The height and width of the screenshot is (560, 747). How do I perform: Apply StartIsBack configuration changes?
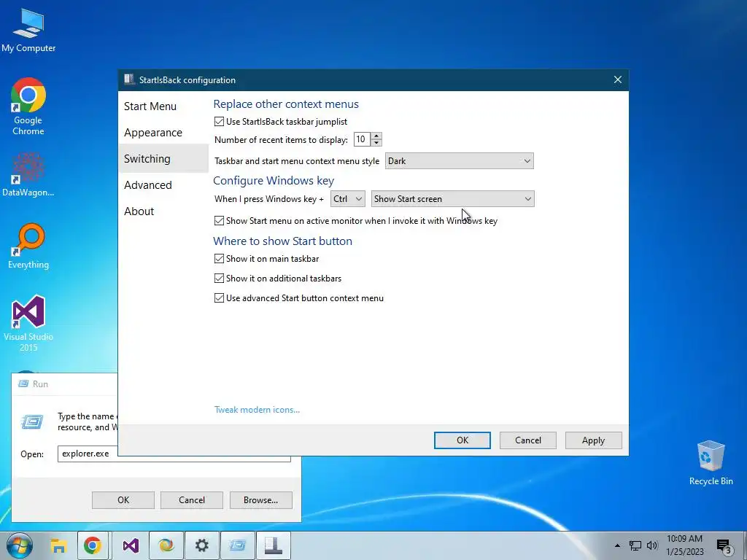point(593,440)
